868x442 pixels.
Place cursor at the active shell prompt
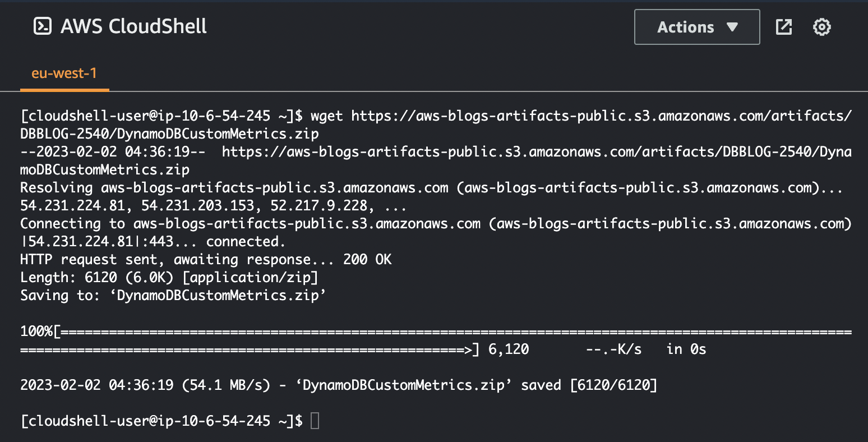click(x=314, y=421)
